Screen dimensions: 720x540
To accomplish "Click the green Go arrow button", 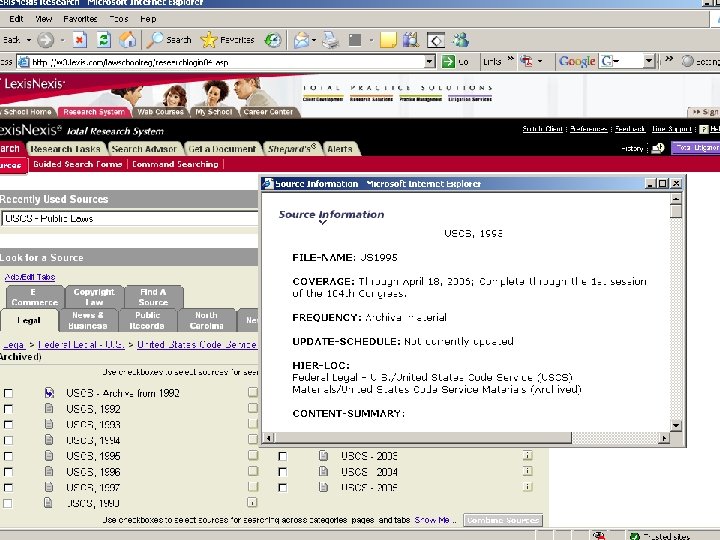I will pyautogui.click(x=448, y=62).
